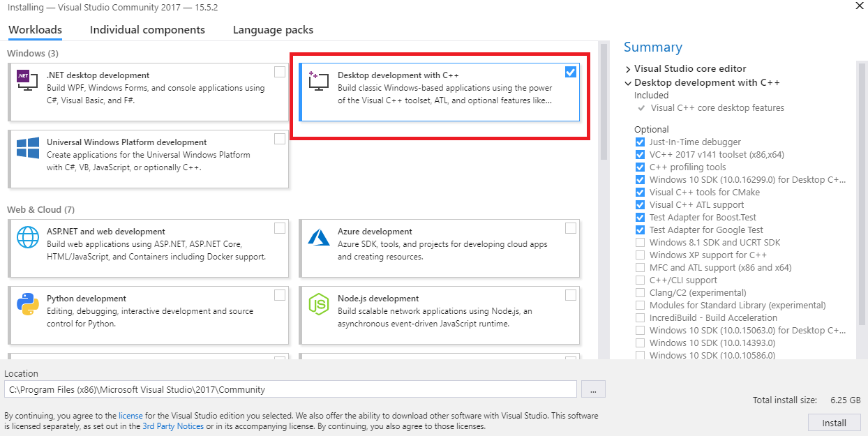Tick the Python development workload checkbox
This screenshot has height=436, width=868.
coord(280,295)
